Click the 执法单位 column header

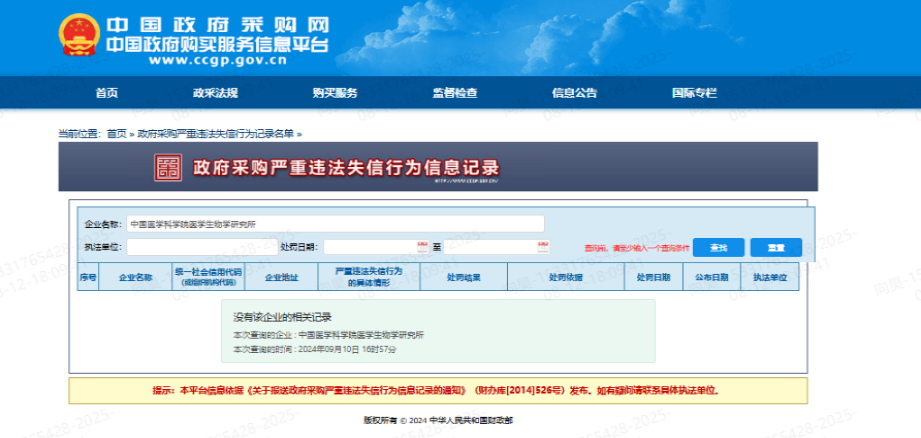pyautogui.click(x=770, y=277)
